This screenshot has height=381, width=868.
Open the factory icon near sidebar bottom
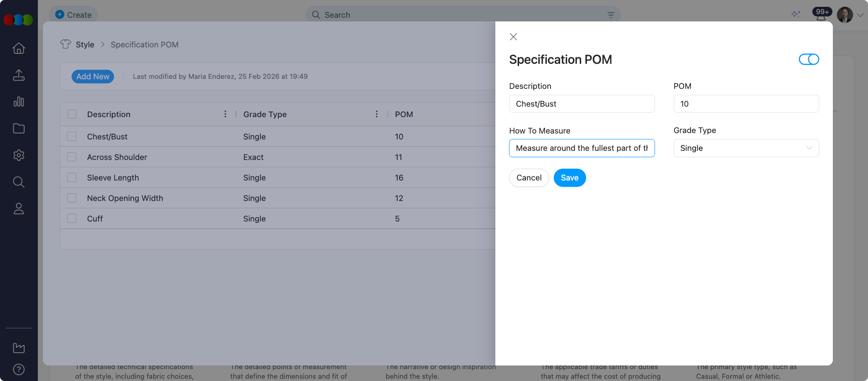(19, 348)
